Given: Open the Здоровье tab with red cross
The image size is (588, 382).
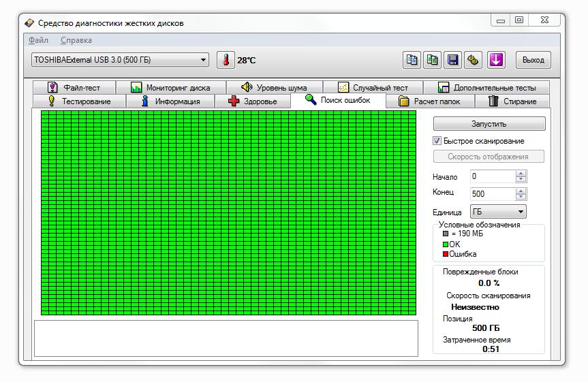Looking at the screenshot, I should point(252,101).
